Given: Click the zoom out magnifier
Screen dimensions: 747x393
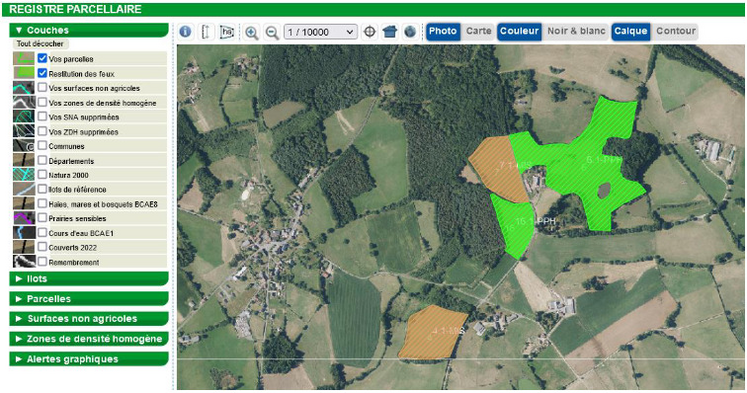Looking at the screenshot, I should coord(272,32).
